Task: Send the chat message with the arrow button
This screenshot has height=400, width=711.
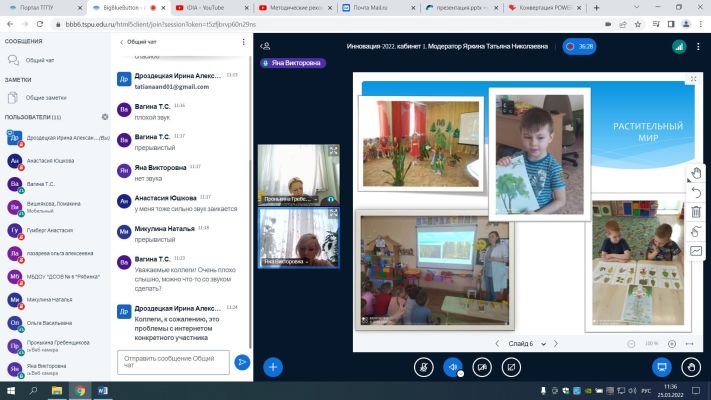Action: pyautogui.click(x=242, y=362)
